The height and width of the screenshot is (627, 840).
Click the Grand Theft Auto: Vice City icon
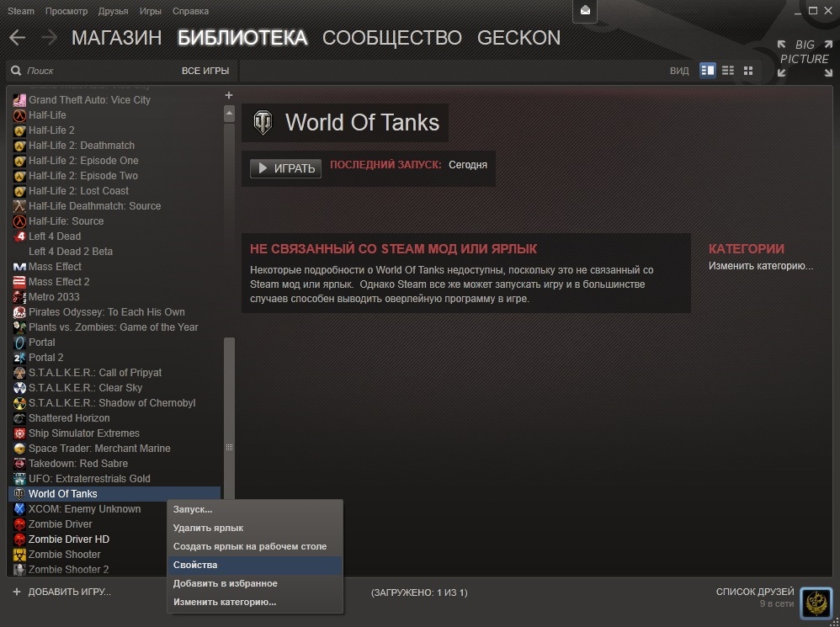tap(19, 100)
